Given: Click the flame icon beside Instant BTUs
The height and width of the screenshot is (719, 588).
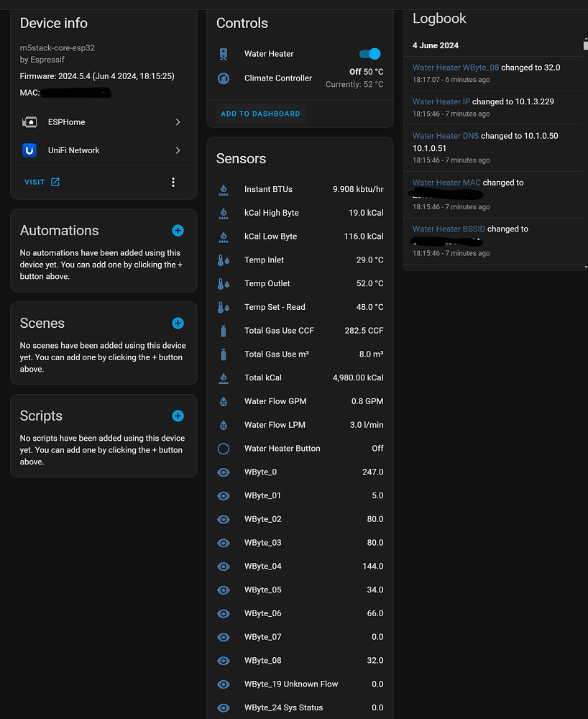Looking at the screenshot, I should [224, 189].
